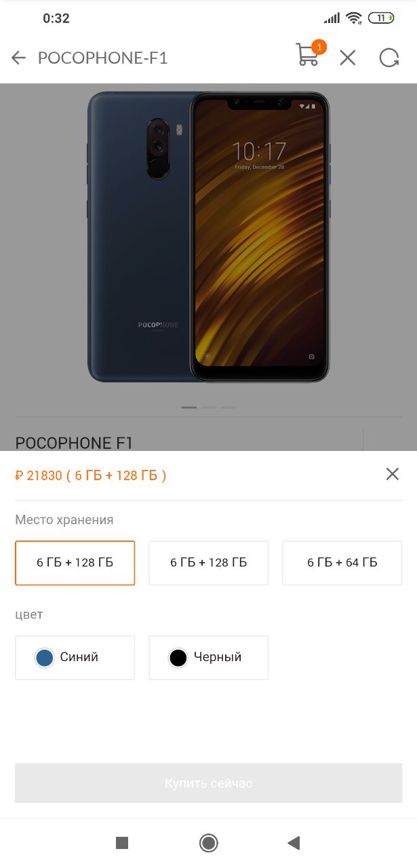Tap the POCOPHONE F1 product image
The image size is (417, 868).
click(x=209, y=237)
